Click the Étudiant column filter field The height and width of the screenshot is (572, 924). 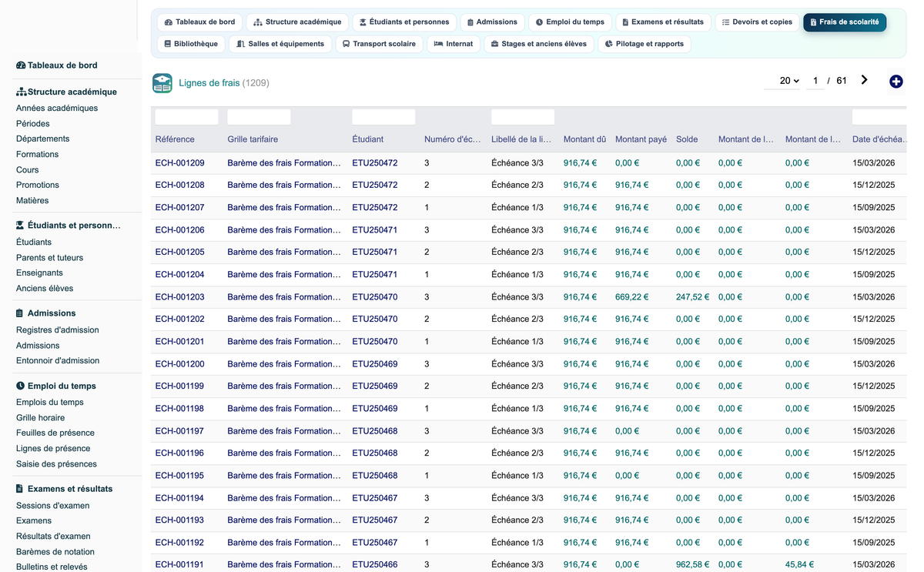tap(383, 117)
